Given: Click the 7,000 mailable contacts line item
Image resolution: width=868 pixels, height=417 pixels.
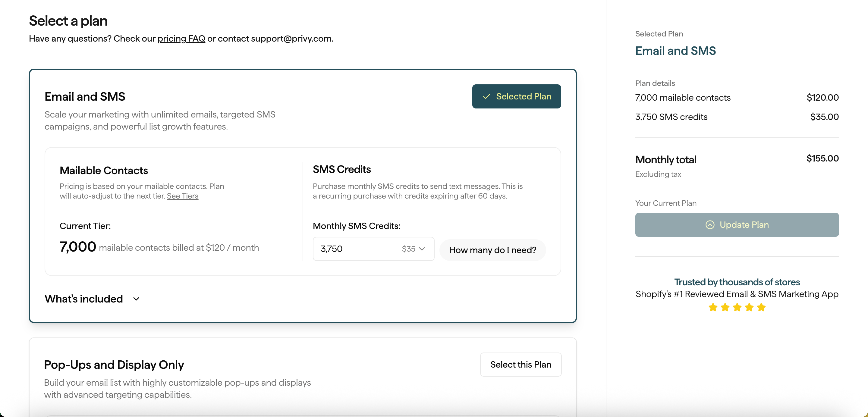Looking at the screenshot, I should tap(683, 98).
